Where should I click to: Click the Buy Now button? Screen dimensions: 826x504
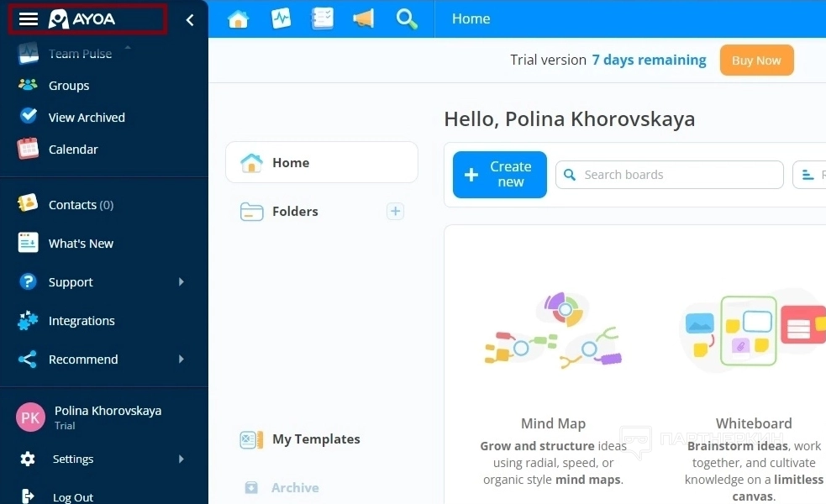pos(756,60)
